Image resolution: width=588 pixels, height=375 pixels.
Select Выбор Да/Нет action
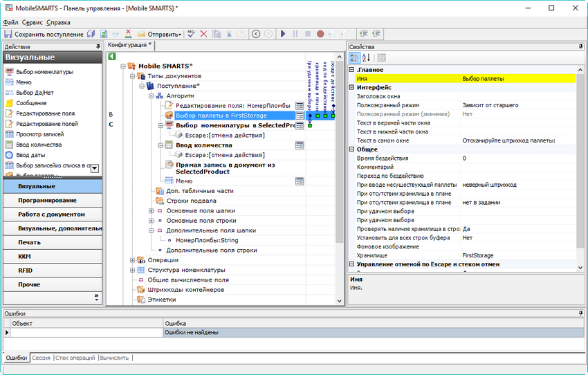coord(35,93)
